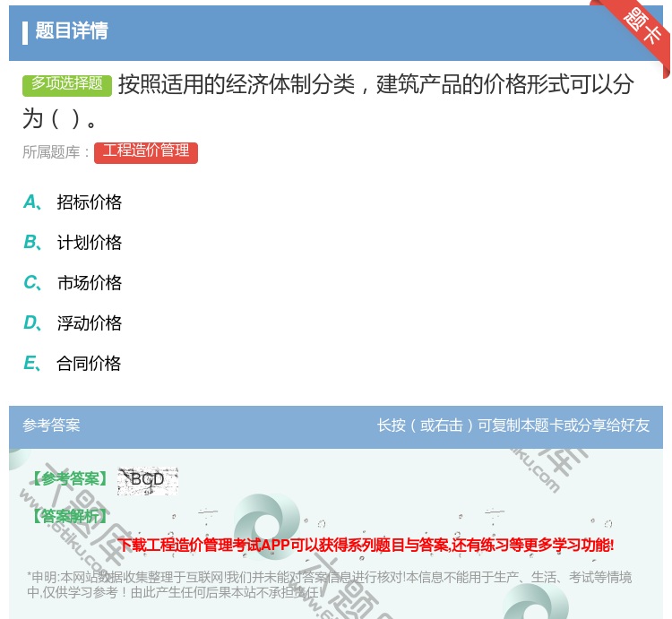Select option C 市场价格
672x619 pixels.
click(x=72, y=283)
